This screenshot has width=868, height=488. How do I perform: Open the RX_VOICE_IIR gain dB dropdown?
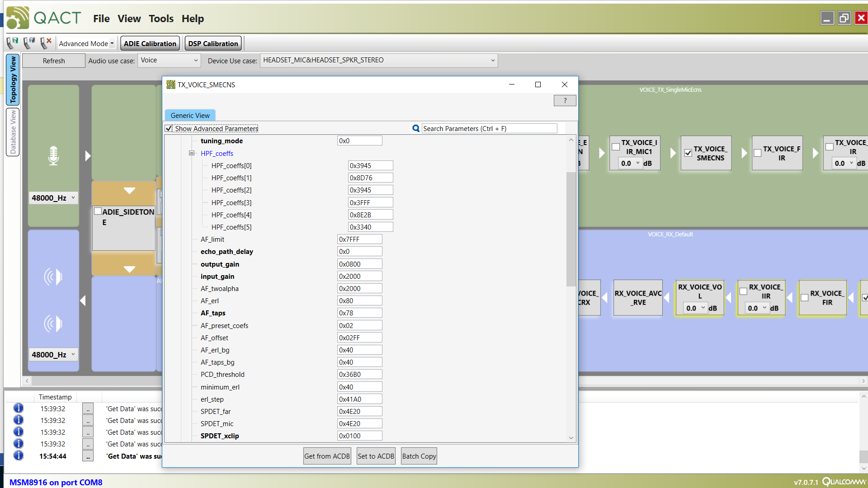(757, 308)
